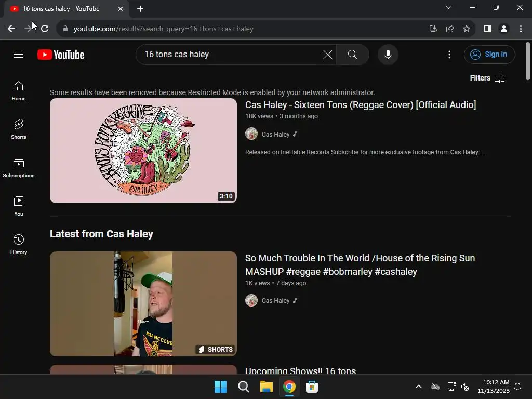
Task: Bookmark this page with the star icon
Action: pyautogui.click(x=467, y=29)
